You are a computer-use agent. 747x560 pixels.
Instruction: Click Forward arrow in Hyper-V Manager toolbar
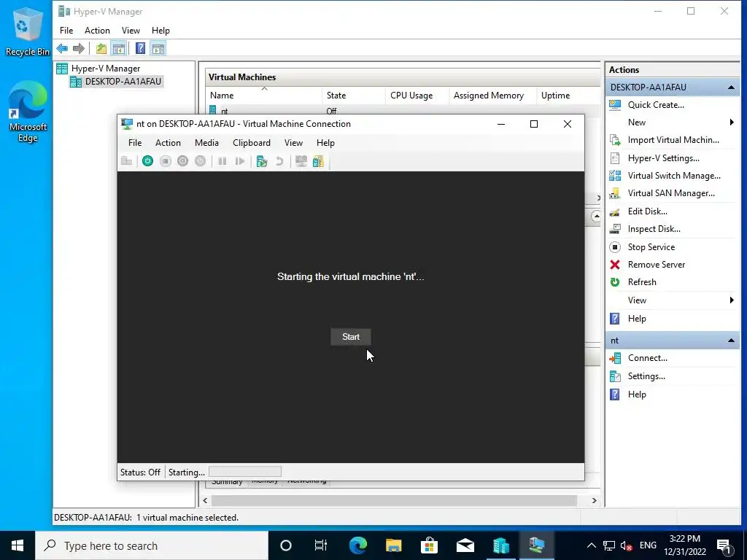(x=79, y=48)
